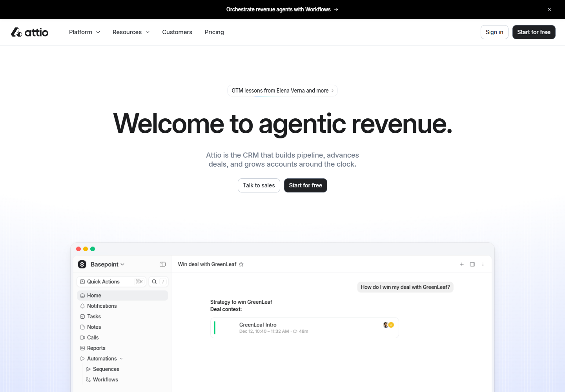The width and height of the screenshot is (565, 392).
Task: Click the Talk to sales button
Action: [x=259, y=185]
